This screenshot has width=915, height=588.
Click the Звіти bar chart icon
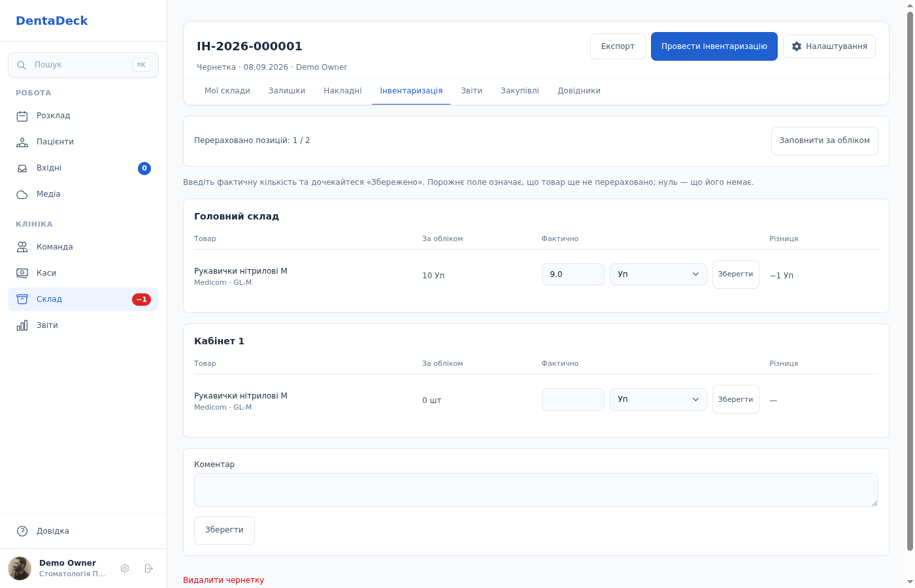(22, 325)
